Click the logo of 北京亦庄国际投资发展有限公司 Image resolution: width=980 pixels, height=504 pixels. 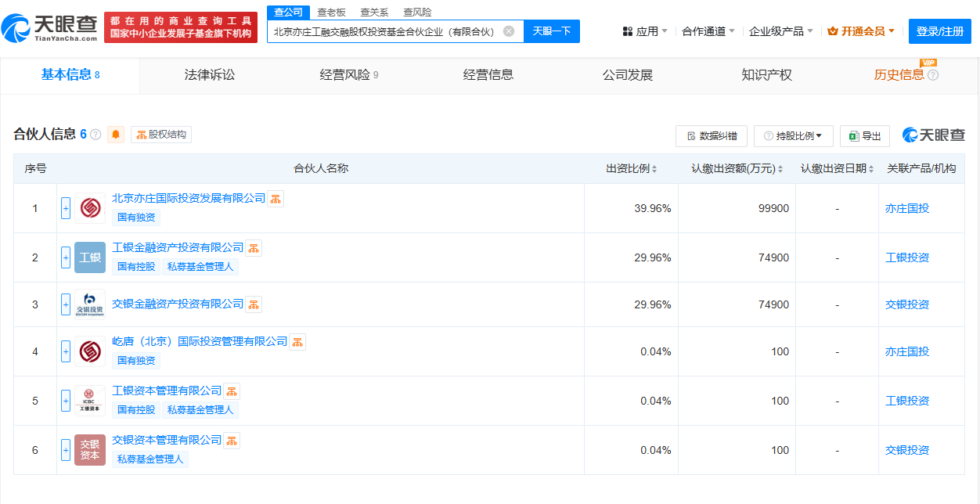[90, 208]
